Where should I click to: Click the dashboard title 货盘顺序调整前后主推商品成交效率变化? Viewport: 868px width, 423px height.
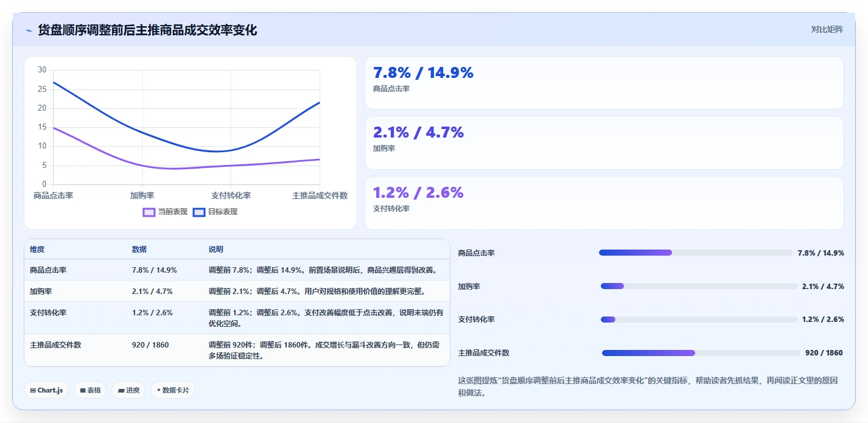click(x=147, y=30)
